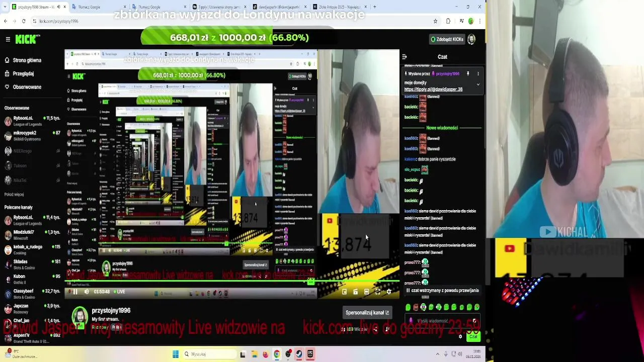Click the green Czat send button
This screenshot has height=362, width=644.
[473, 336]
